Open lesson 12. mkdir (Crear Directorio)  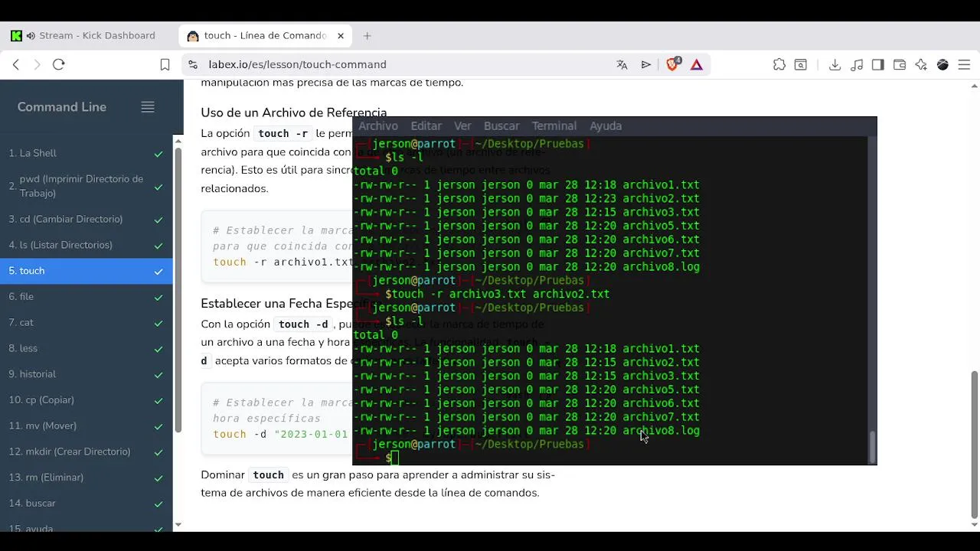click(87, 452)
